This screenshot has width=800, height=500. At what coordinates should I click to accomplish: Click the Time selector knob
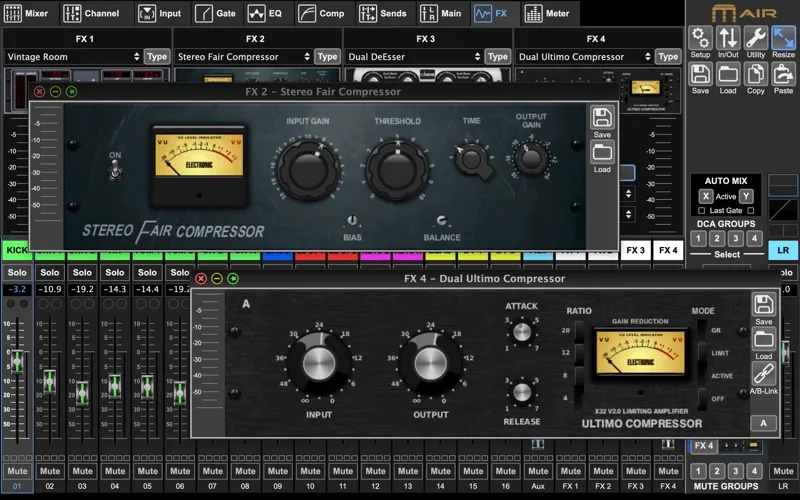tap(472, 160)
